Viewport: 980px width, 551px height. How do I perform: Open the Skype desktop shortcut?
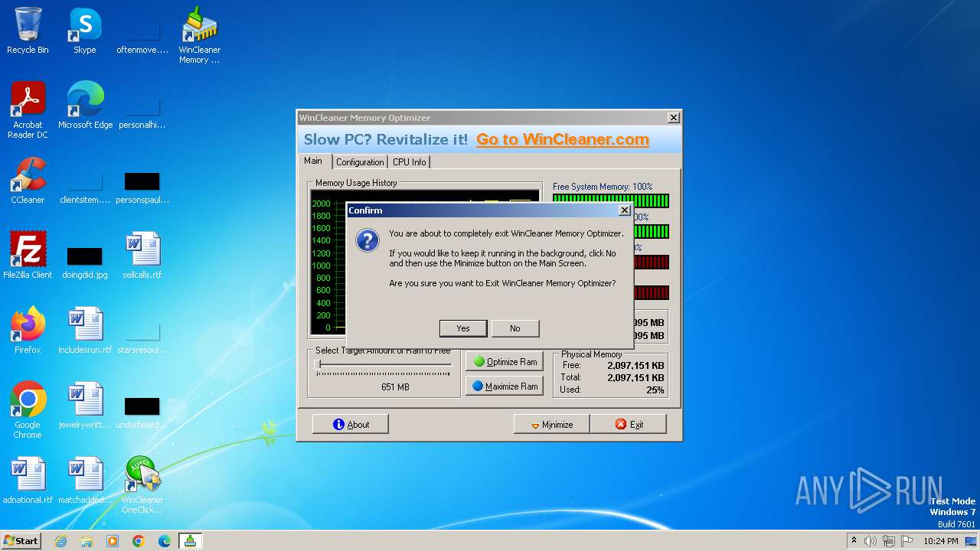(x=85, y=31)
